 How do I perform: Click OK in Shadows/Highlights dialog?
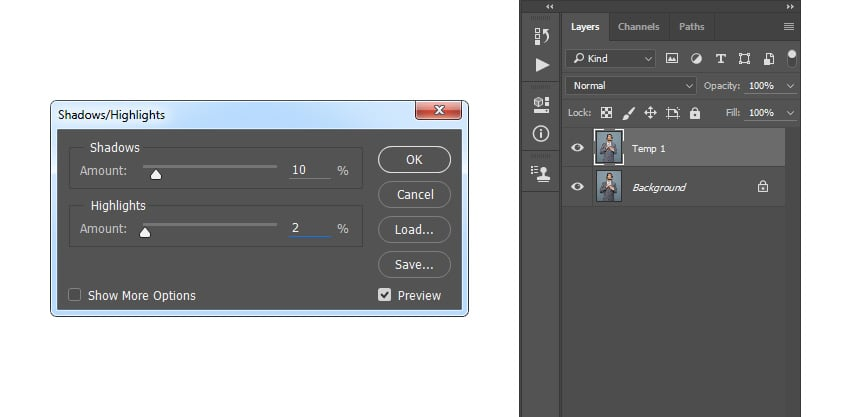coord(414,159)
